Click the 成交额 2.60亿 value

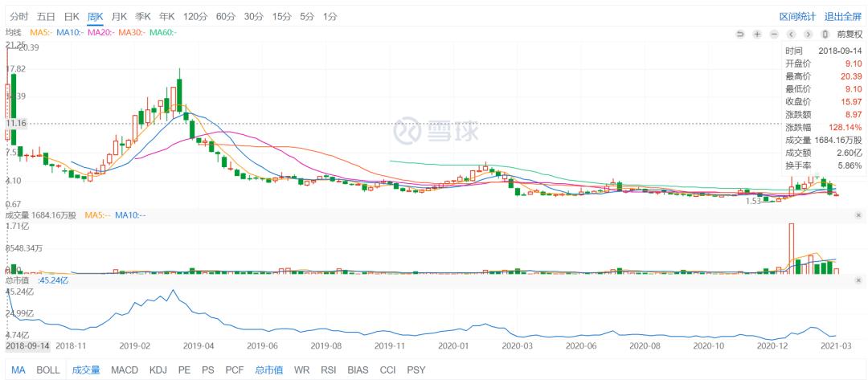[x=850, y=153]
